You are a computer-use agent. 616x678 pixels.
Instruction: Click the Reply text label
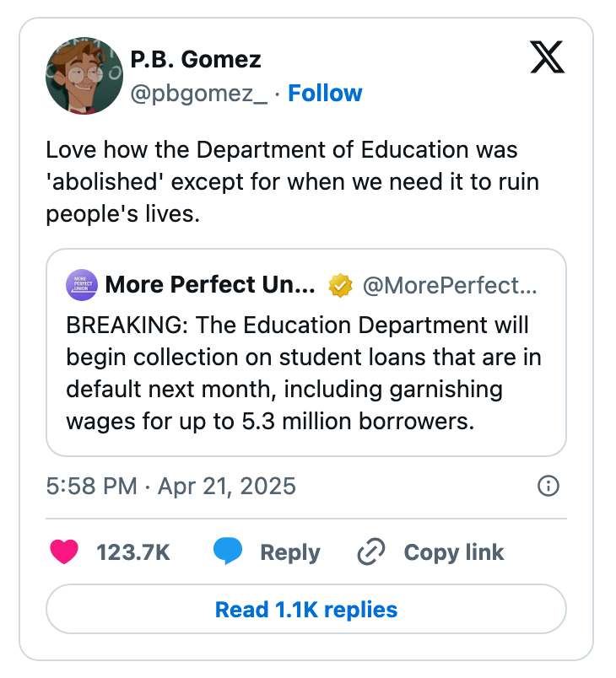click(289, 552)
